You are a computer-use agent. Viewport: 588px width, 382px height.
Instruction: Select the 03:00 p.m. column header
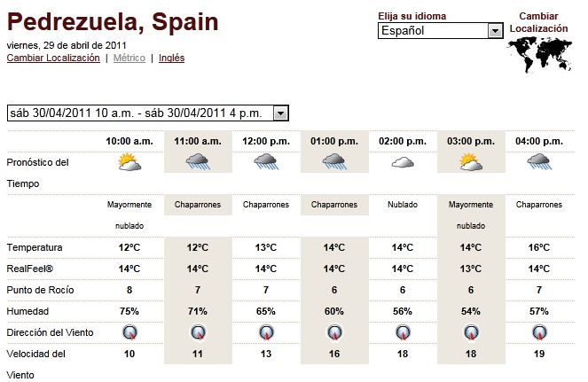click(x=471, y=141)
